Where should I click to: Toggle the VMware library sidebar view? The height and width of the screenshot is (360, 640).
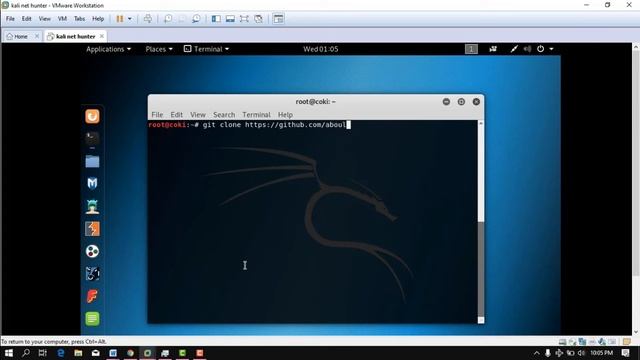(x=216, y=19)
